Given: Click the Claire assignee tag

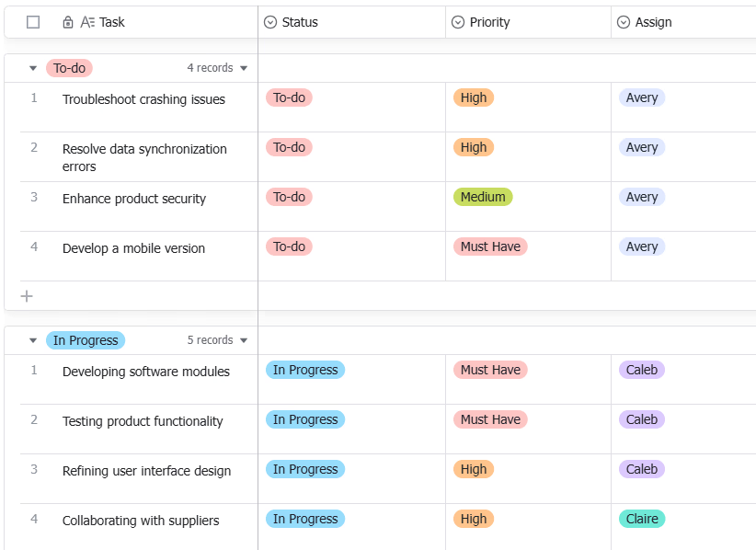Looking at the screenshot, I should [642, 519].
